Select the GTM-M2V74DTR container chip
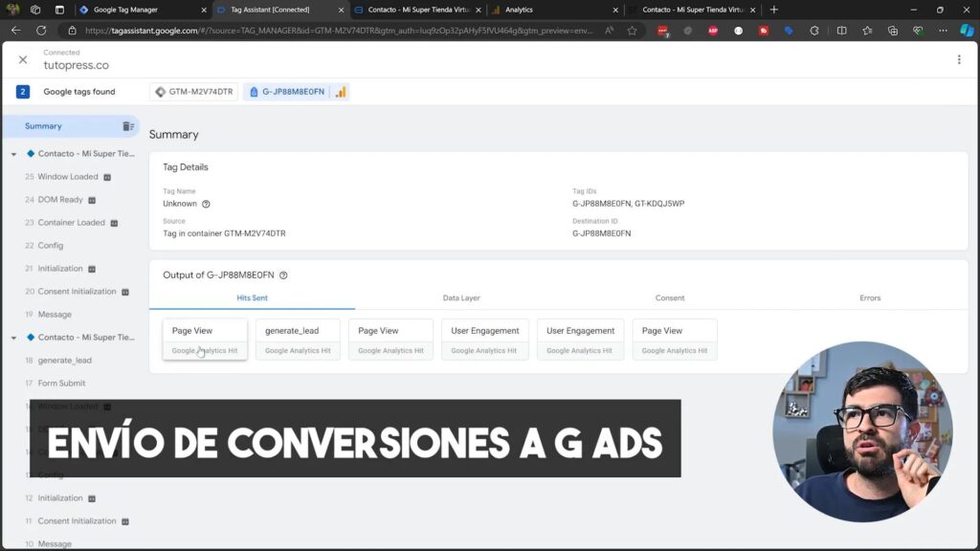Viewport: 980px width, 551px height. pyautogui.click(x=194, y=92)
